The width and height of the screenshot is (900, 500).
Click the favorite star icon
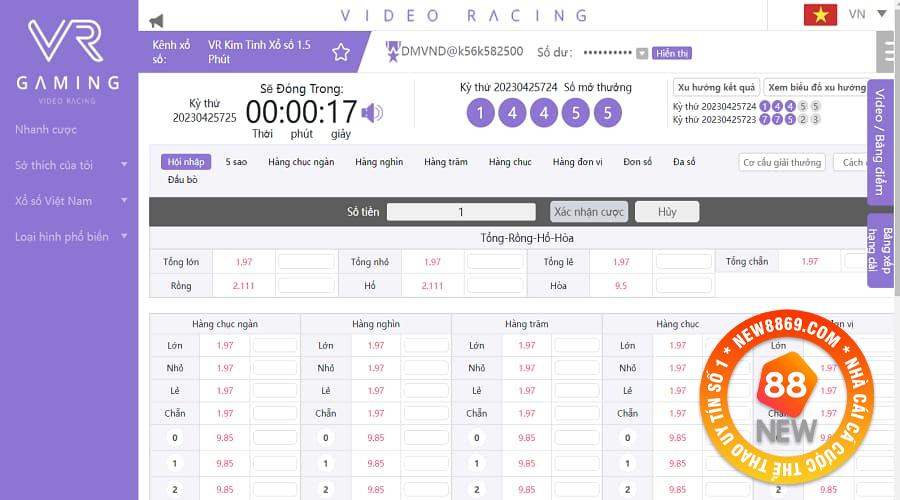click(x=341, y=52)
